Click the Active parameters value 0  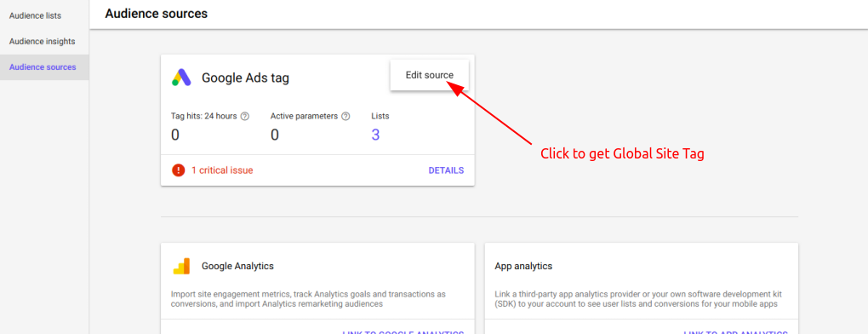[x=275, y=135]
